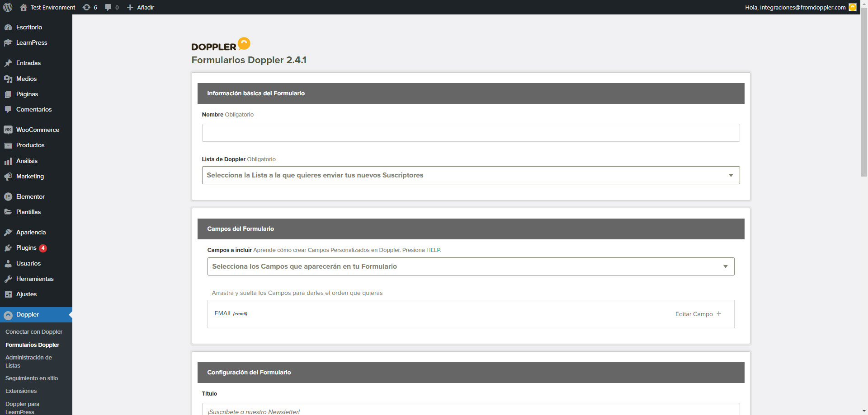Open the updates icon showing 6
The image size is (868, 415).
[x=86, y=7]
